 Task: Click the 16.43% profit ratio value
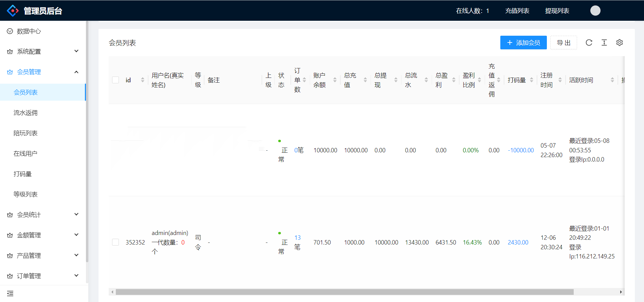(x=472, y=242)
